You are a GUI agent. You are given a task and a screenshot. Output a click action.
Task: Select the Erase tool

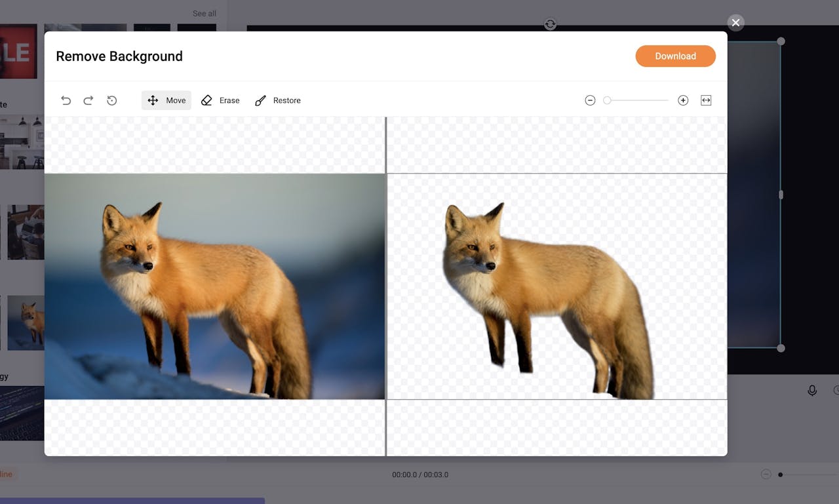tap(220, 100)
